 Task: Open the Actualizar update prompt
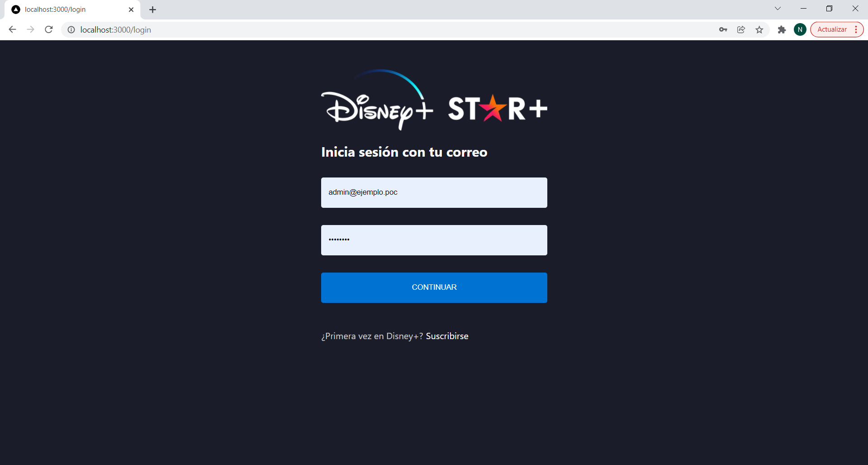coord(832,29)
